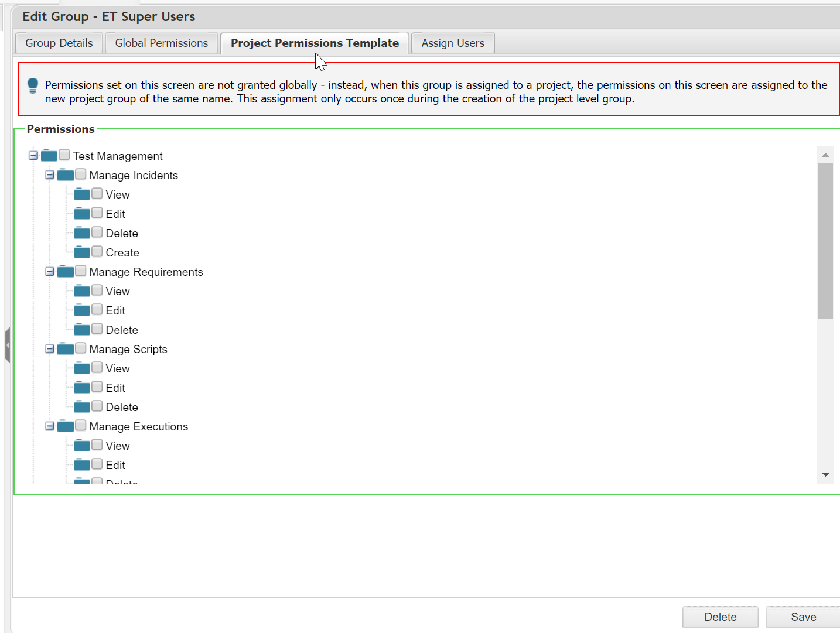Tick Delete checkbox under Manage Scripts
Viewport: 840px width, 633px height.
pyautogui.click(x=97, y=406)
